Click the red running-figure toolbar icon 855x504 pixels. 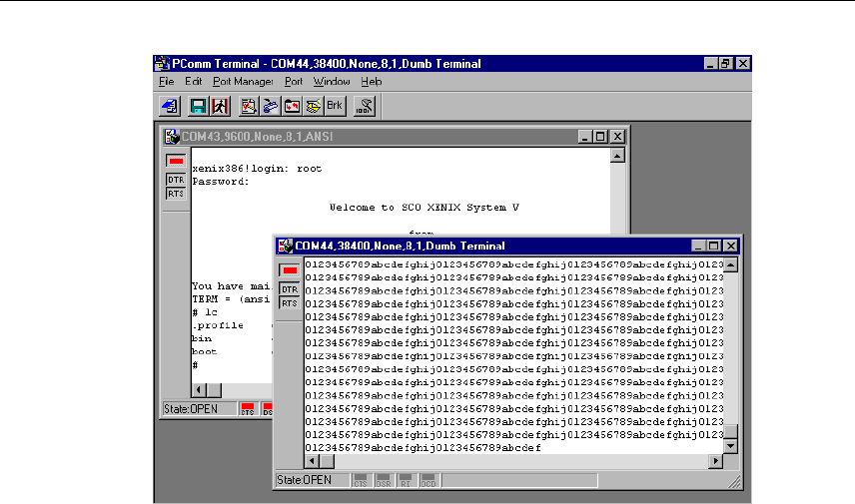[218, 105]
